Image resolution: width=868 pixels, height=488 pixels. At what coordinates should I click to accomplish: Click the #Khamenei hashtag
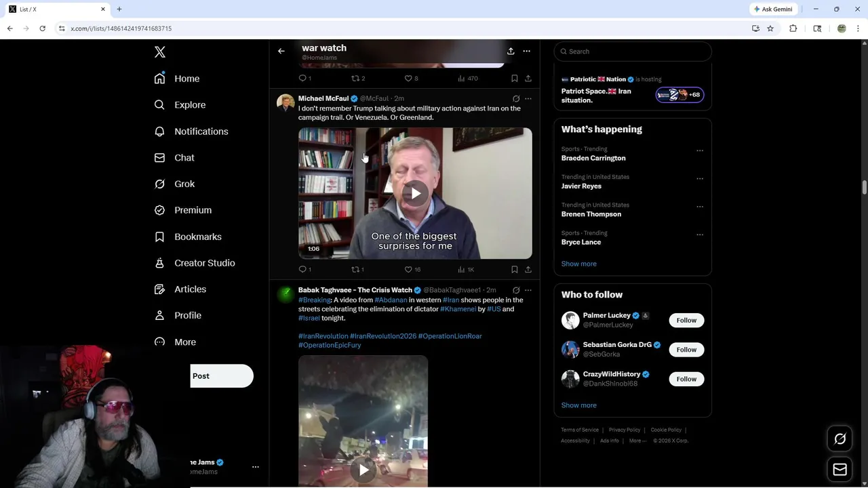458,309
